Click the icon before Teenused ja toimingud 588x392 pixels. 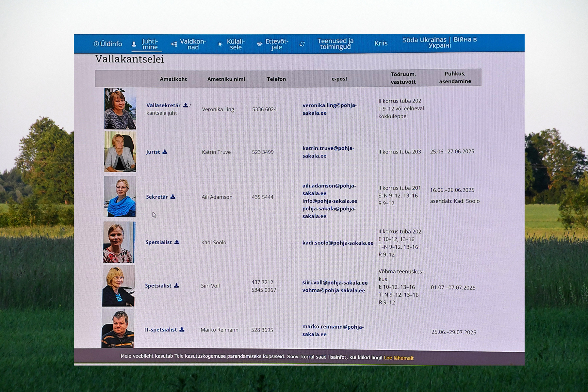pos(302,44)
